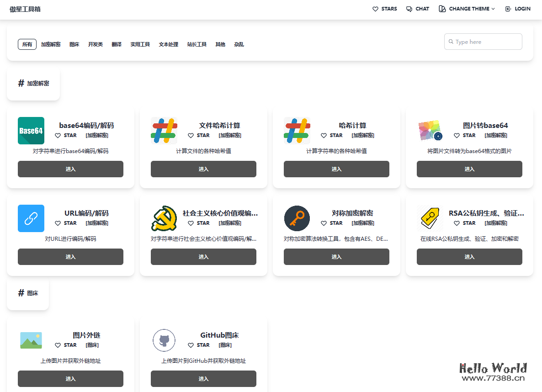Click the GitHub logo on GitHub图床 card
The height and width of the screenshot is (392, 542).
tap(164, 340)
